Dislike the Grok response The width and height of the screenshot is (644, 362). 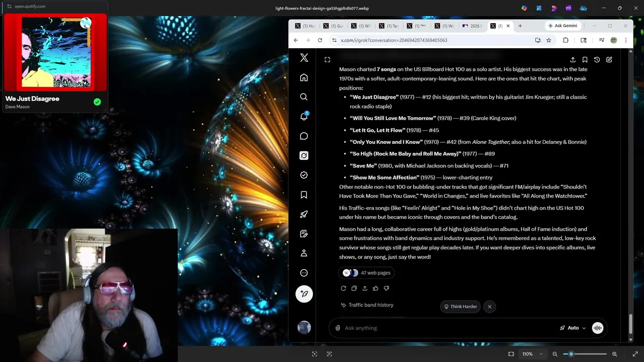tap(386, 288)
